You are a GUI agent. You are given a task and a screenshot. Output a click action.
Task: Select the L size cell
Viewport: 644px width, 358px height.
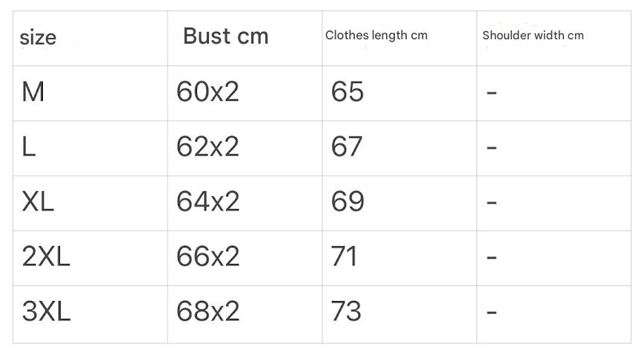29,147
